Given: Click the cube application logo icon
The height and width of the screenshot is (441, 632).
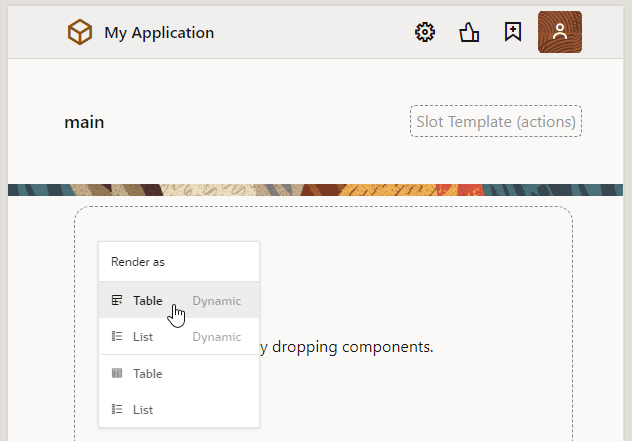Looking at the screenshot, I should 79,32.
